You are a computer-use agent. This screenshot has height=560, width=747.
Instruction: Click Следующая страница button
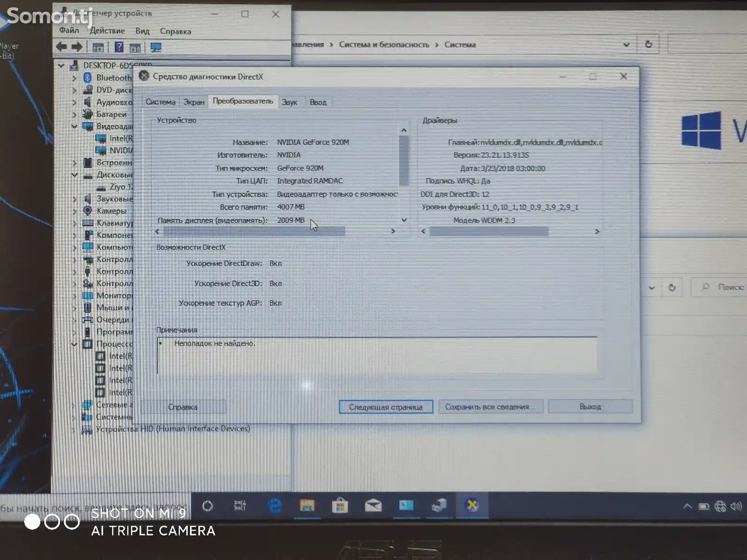click(386, 407)
